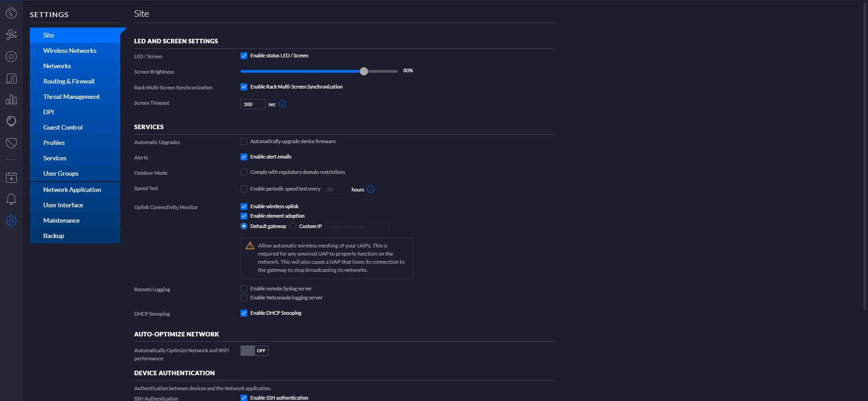
Task: Open the Statistics bar chart icon
Action: (11, 100)
